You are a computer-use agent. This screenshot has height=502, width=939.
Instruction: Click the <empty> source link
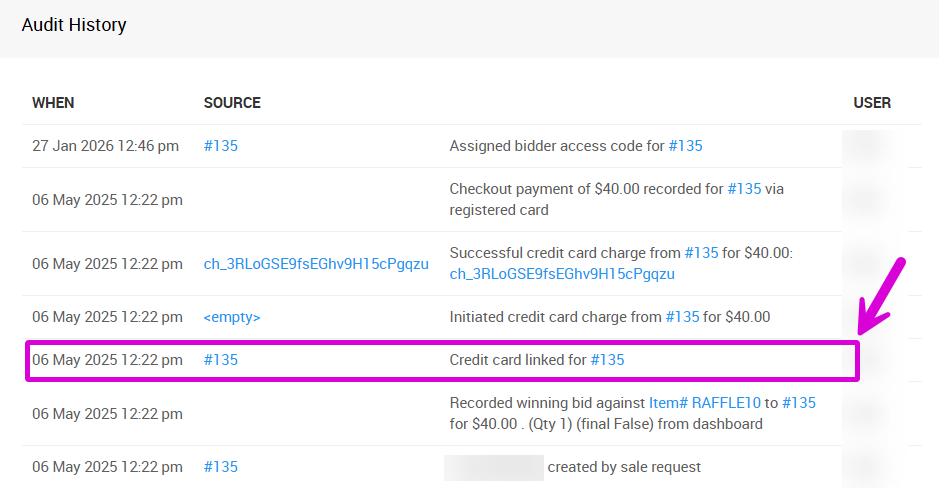pos(232,317)
